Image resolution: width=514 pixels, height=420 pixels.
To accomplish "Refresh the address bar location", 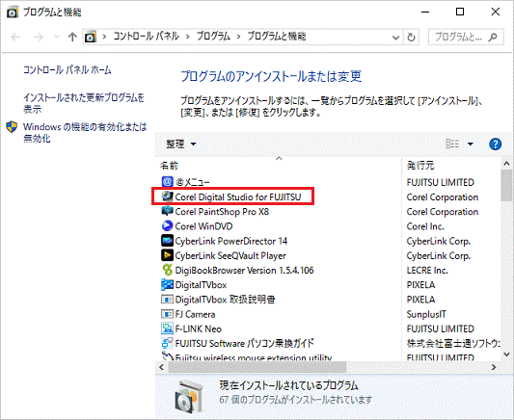I will tap(411, 37).
